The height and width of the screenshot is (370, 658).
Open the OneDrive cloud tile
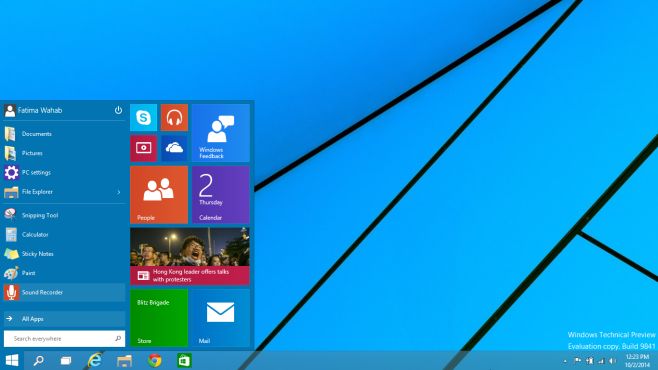coord(174,148)
